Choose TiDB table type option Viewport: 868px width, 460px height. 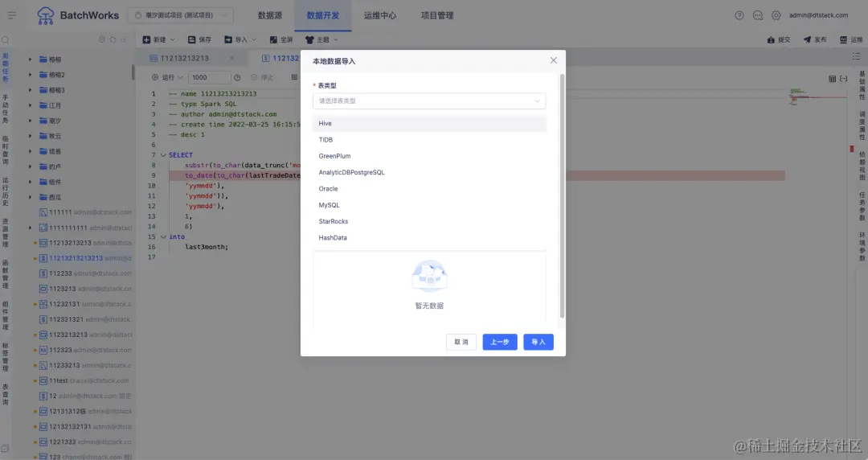pos(429,140)
